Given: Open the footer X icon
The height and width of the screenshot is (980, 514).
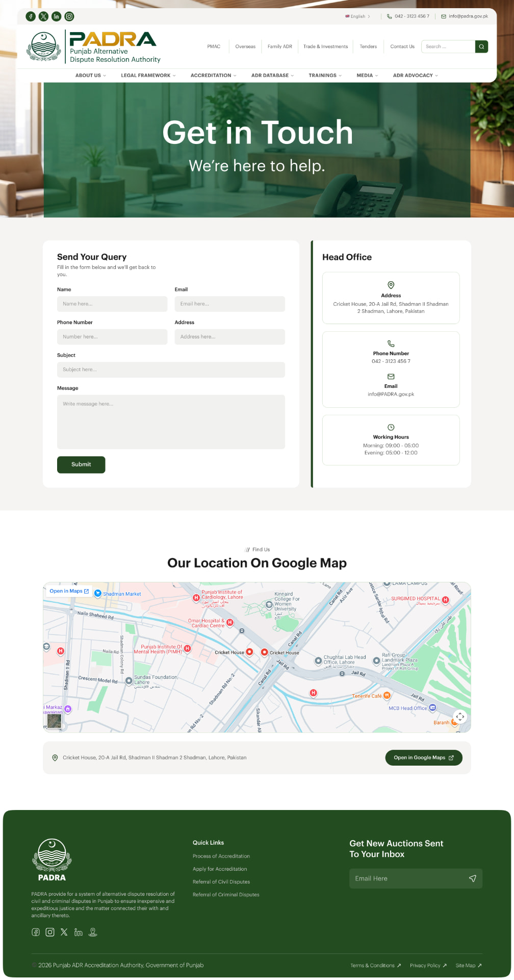Looking at the screenshot, I should [x=64, y=932].
